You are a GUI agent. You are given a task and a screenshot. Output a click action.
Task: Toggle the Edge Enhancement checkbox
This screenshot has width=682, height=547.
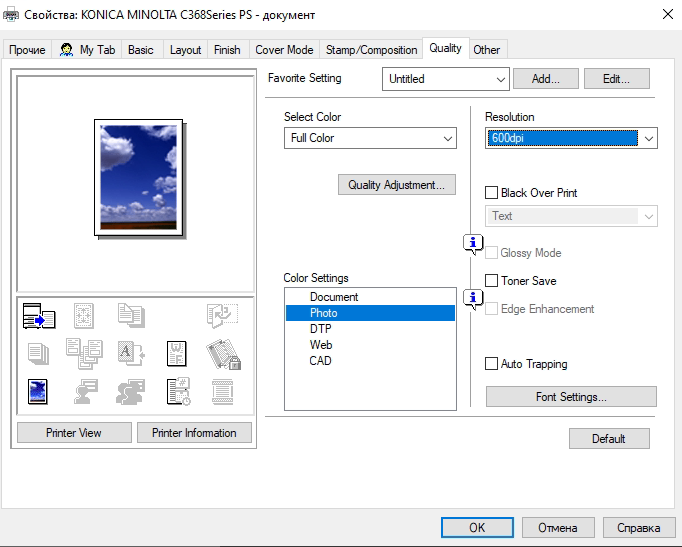(x=491, y=309)
